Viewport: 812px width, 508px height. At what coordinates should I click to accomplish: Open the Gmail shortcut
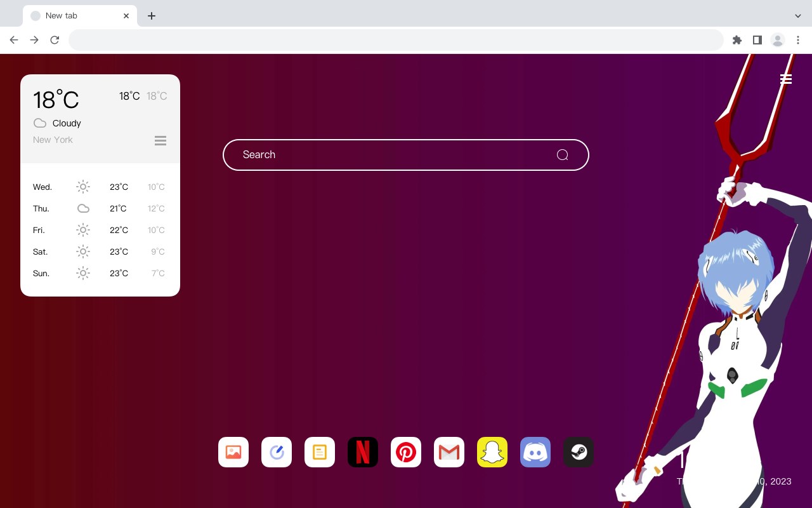point(449,452)
